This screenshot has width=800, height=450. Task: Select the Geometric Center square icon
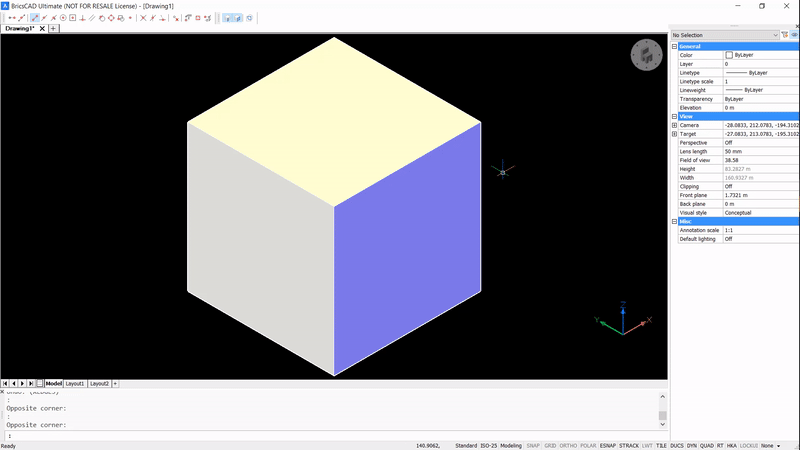pyautogui.click(x=72, y=18)
